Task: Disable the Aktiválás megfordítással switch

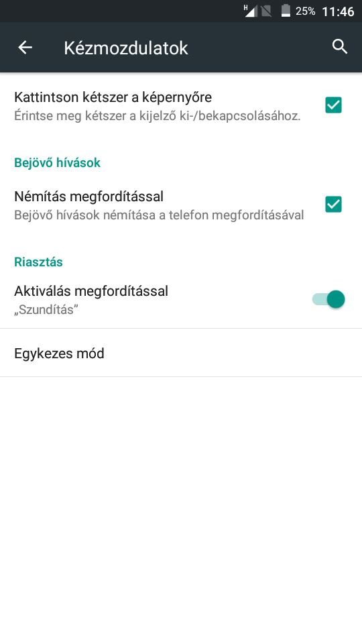Action: point(328,299)
